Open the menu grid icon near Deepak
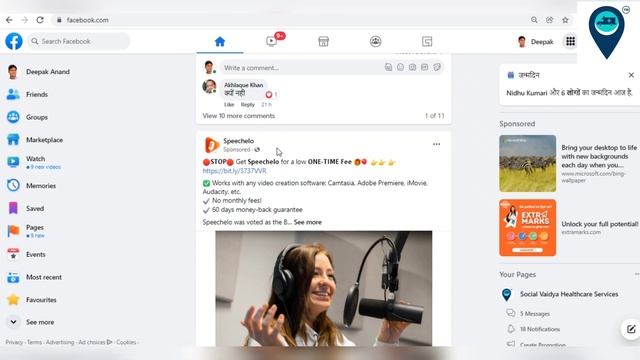 570,41
